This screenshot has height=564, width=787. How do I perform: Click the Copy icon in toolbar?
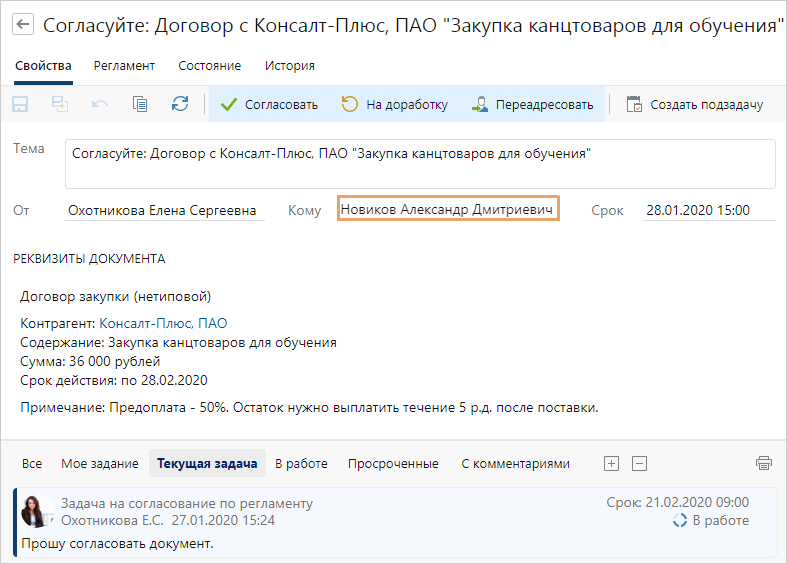point(140,104)
